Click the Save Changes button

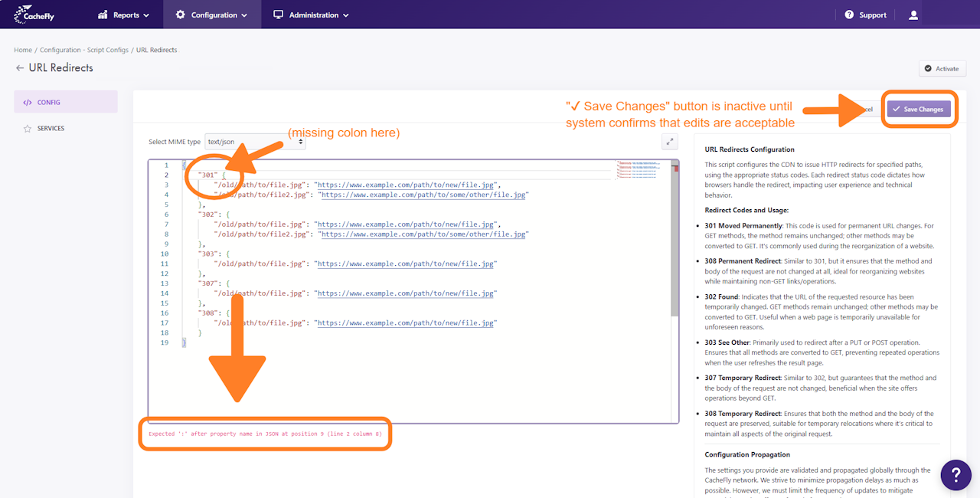(918, 109)
